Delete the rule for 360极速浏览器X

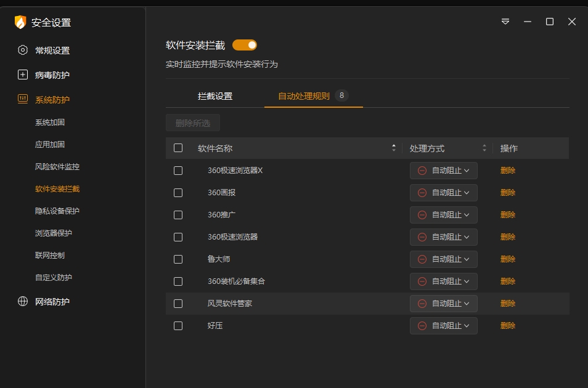(507, 170)
